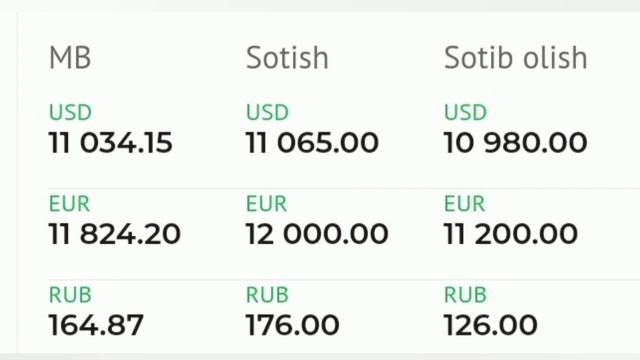The height and width of the screenshot is (360, 640).
Task: Click the EUR label under Sotib olish
Action: (464, 203)
